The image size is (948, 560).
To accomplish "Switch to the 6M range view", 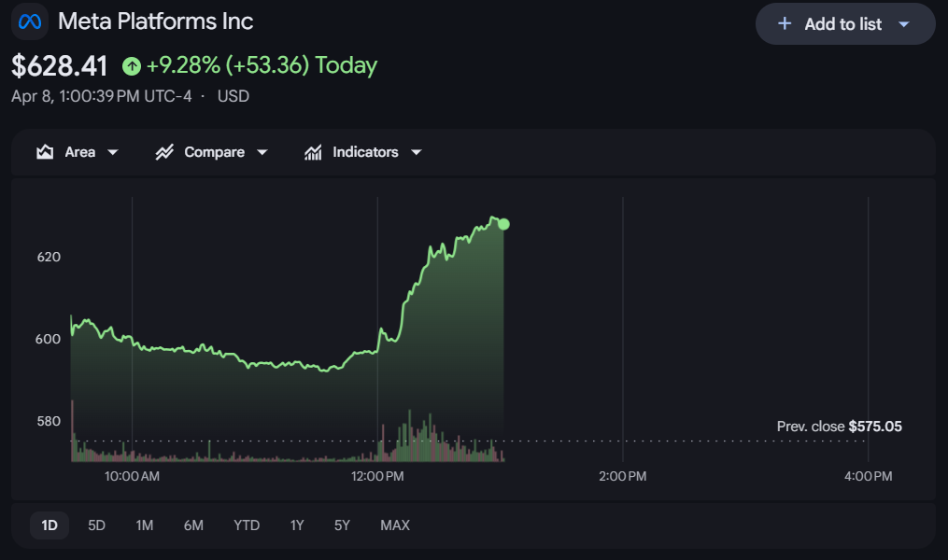I will click(x=193, y=525).
